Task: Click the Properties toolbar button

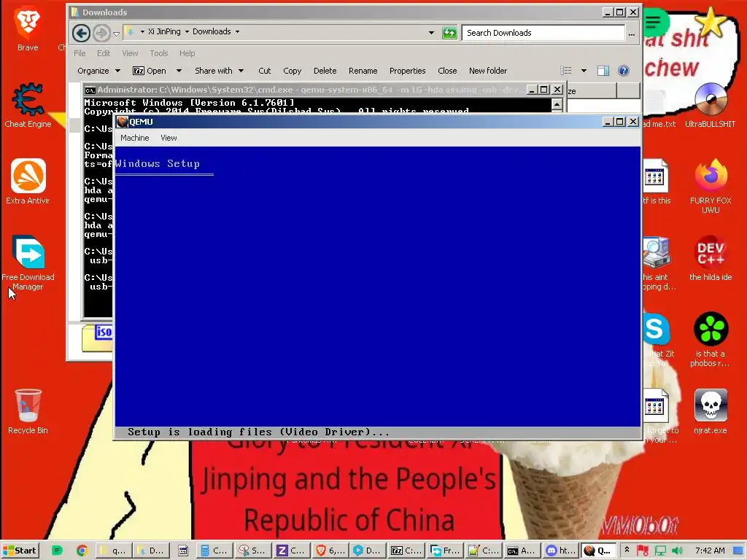Action: 407,71
